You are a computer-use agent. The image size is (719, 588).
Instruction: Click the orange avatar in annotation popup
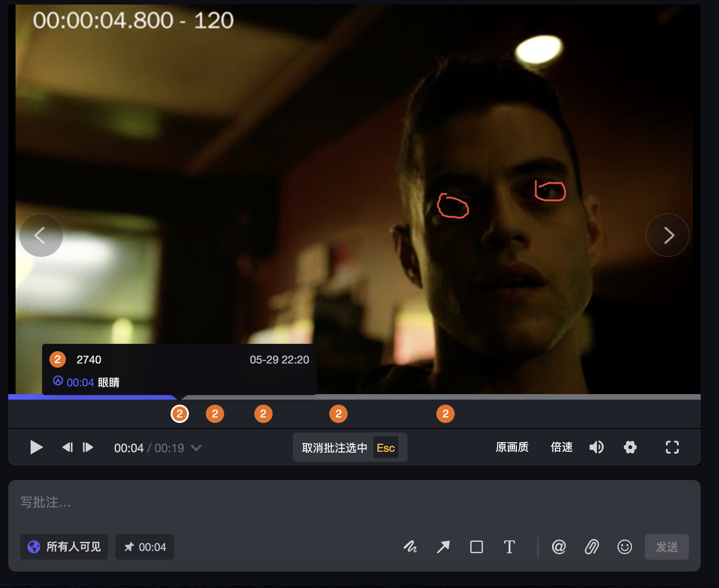point(58,359)
